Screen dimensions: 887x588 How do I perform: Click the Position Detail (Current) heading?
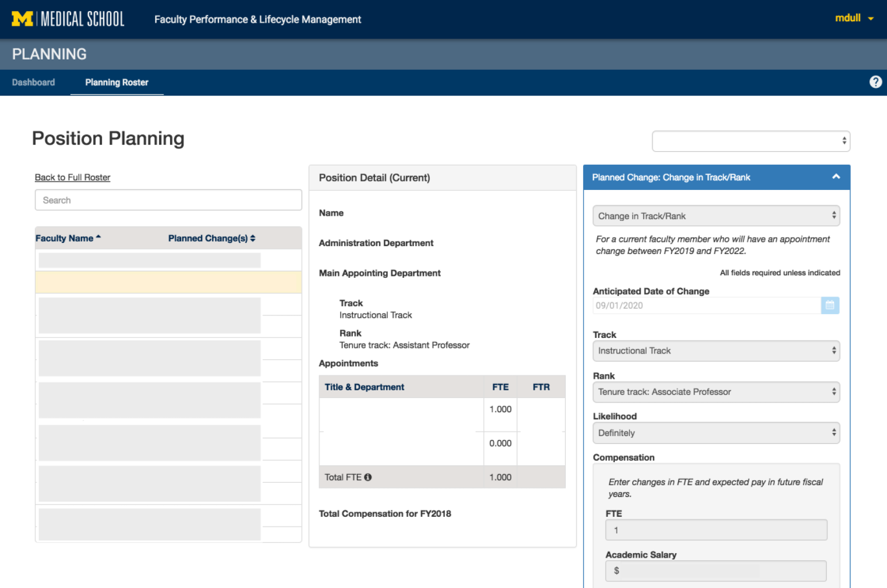point(374,178)
